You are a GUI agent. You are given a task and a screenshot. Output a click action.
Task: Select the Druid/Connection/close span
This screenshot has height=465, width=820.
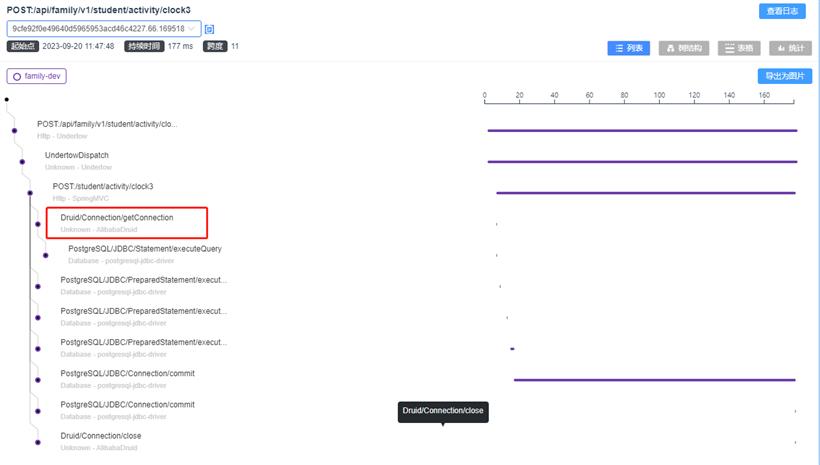(x=100, y=436)
